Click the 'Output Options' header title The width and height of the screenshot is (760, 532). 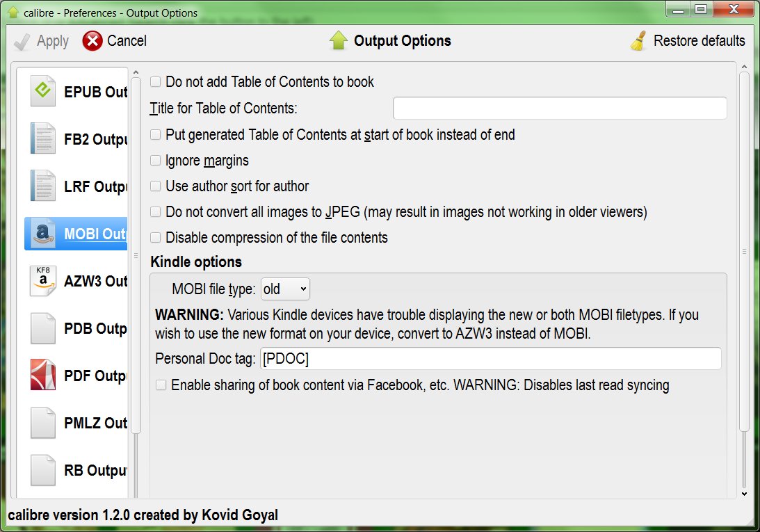(x=403, y=41)
